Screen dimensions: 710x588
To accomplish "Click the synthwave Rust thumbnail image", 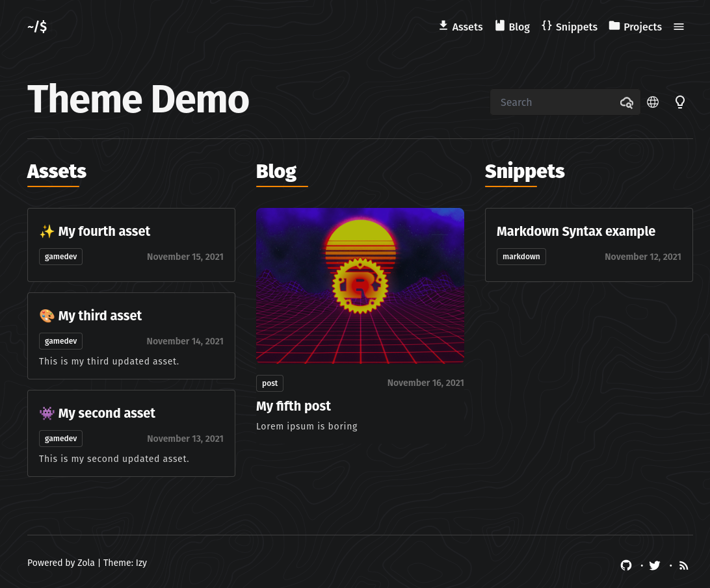I will tap(360, 286).
